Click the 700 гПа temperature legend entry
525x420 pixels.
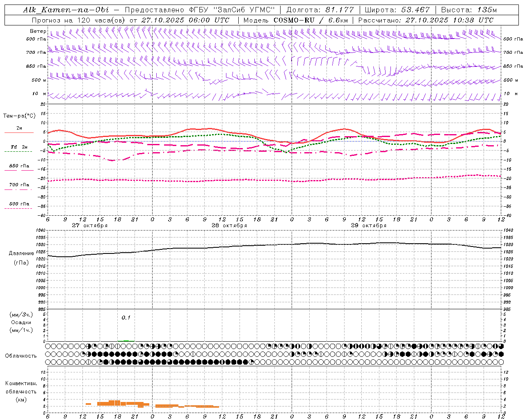19,185
